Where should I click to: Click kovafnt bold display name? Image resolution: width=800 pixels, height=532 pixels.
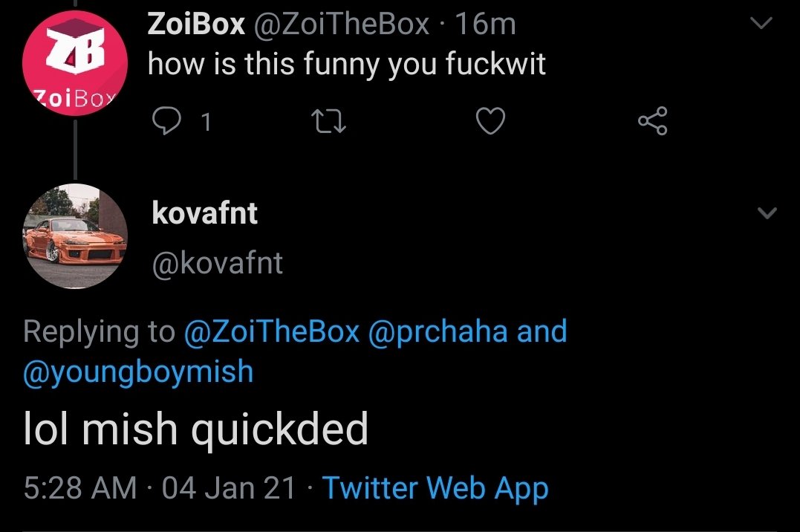click(x=204, y=214)
